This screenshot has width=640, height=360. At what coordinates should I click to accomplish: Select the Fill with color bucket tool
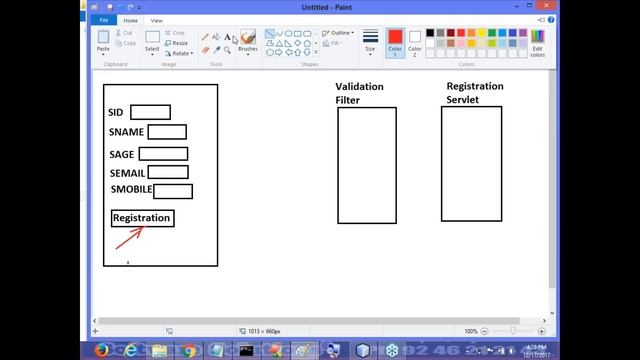[x=216, y=37]
